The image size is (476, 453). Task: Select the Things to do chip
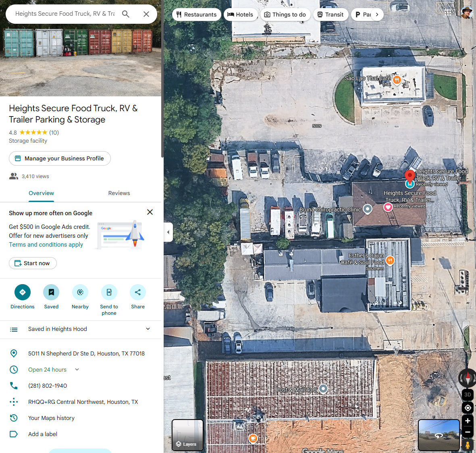[x=285, y=15]
